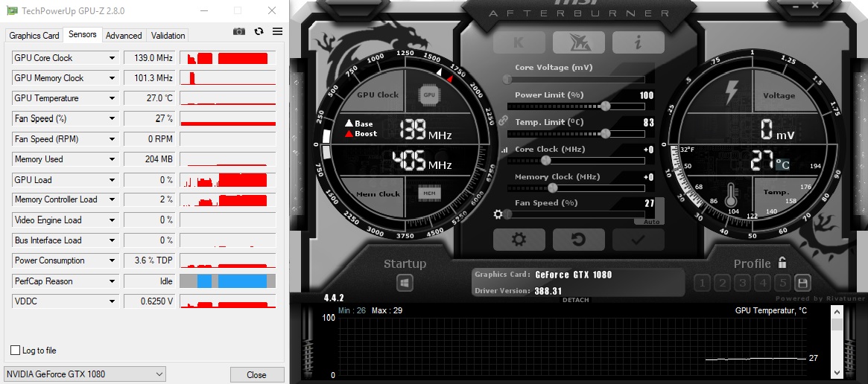Switch to the Graphics Card tab

(34, 36)
